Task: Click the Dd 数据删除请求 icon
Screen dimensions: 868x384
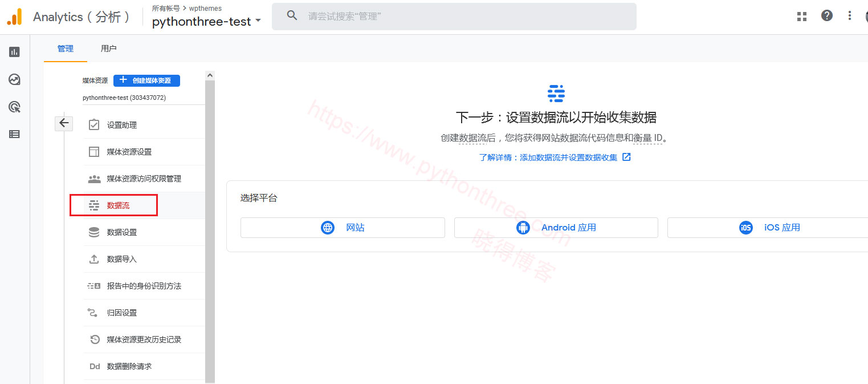Action: point(95,366)
